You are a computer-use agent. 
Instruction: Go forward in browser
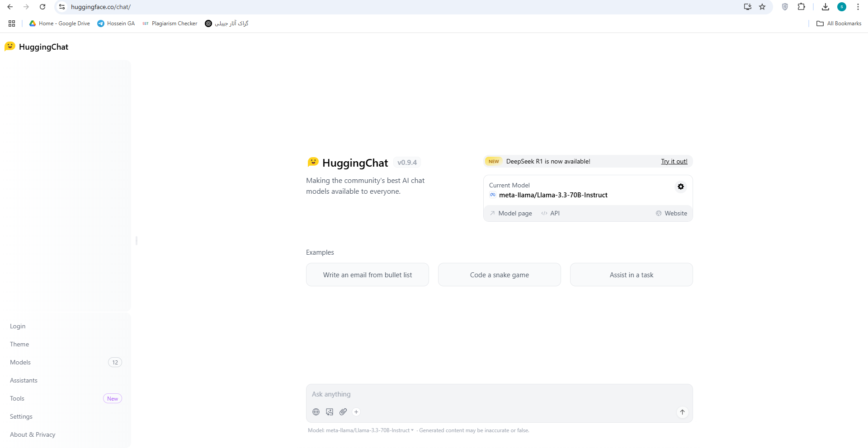[x=26, y=7]
